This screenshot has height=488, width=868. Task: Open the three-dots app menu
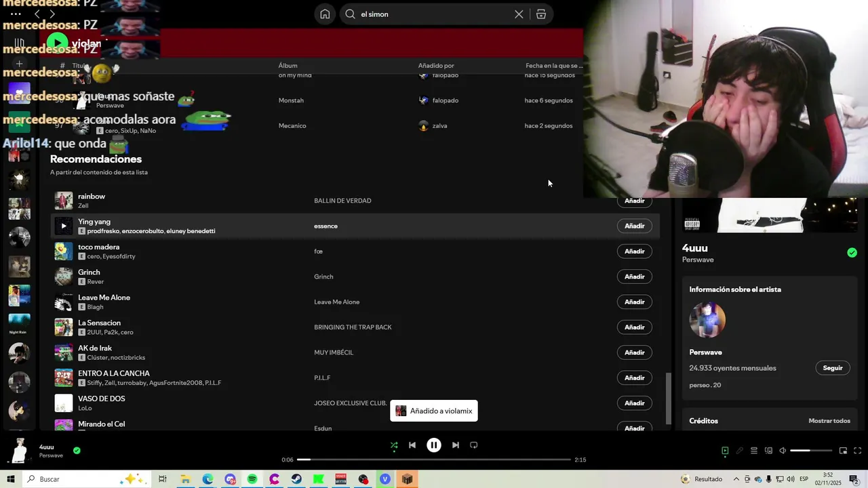[x=16, y=14]
